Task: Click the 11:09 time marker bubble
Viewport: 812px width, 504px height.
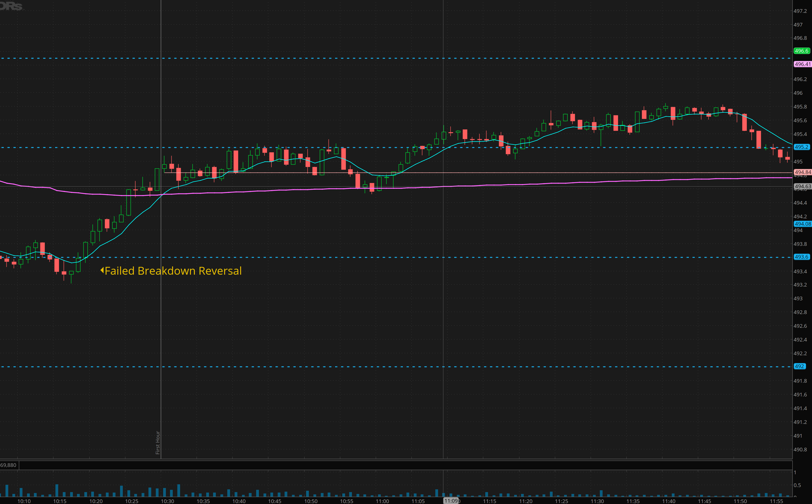Action: pyautogui.click(x=451, y=501)
